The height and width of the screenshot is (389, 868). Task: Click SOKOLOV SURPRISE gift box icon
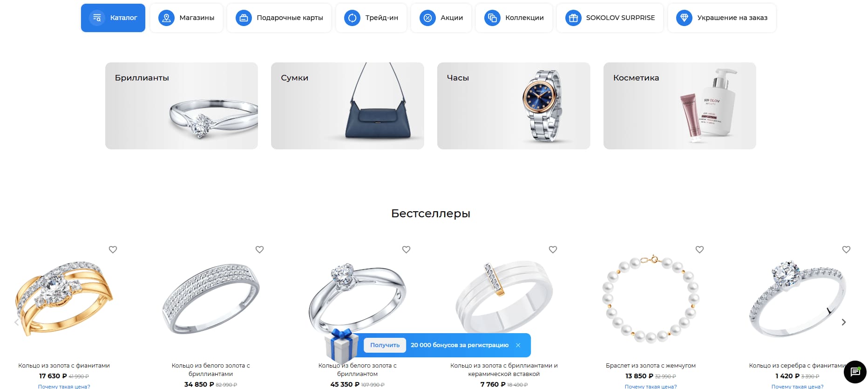[573, 18]
